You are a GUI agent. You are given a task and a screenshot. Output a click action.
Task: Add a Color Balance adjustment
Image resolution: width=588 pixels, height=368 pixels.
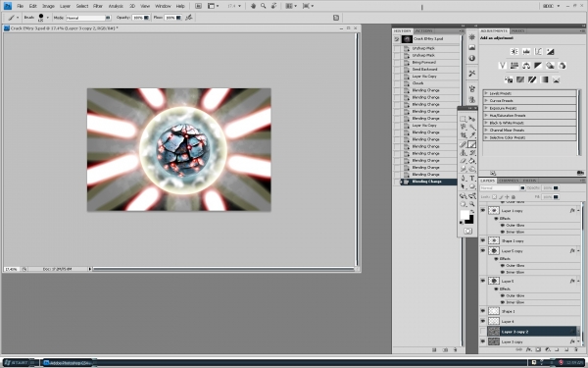pyautogui.click(x=526, y=66)
